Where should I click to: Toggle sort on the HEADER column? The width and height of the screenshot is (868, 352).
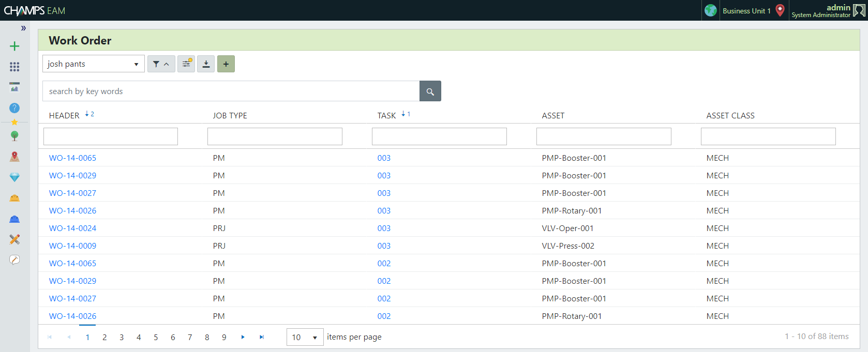click(65, 115)
